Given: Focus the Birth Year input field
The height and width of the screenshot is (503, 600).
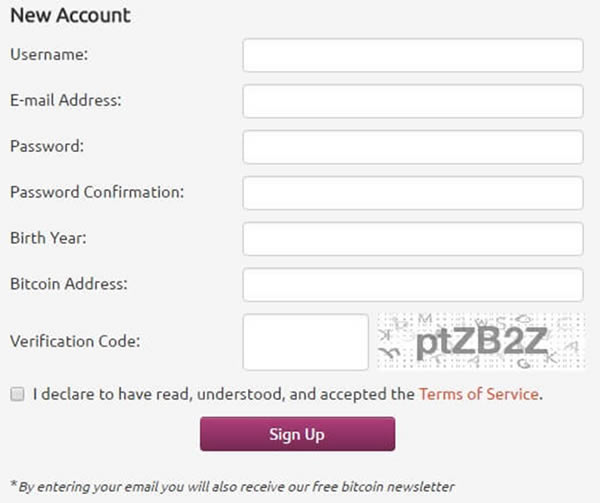Looking at the screenshot, I should coord(412,239).
